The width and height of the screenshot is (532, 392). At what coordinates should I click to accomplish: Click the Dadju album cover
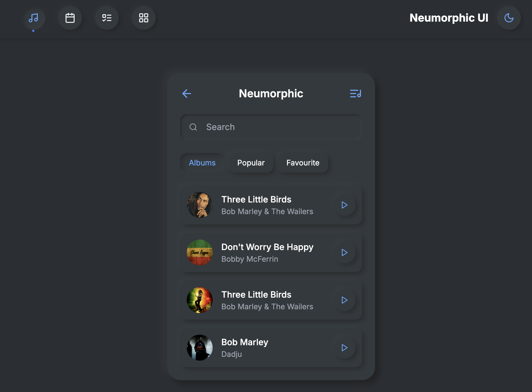coord(199,348)
